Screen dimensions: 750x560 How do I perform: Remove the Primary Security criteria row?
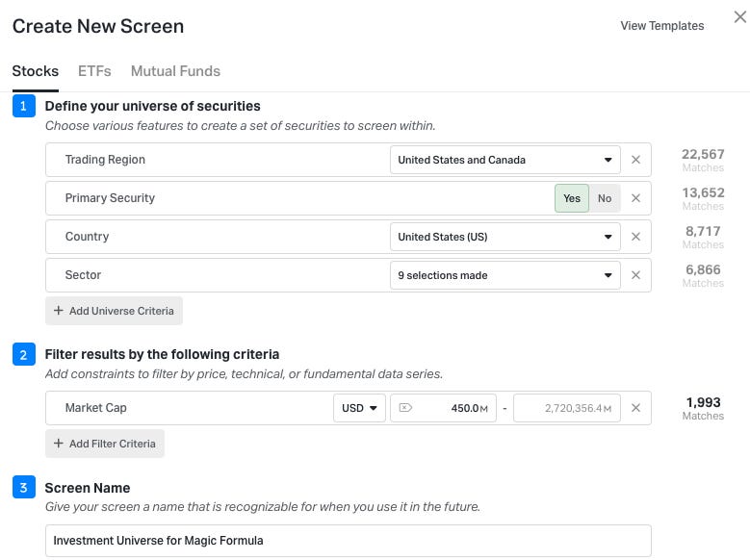pos(635,198)
